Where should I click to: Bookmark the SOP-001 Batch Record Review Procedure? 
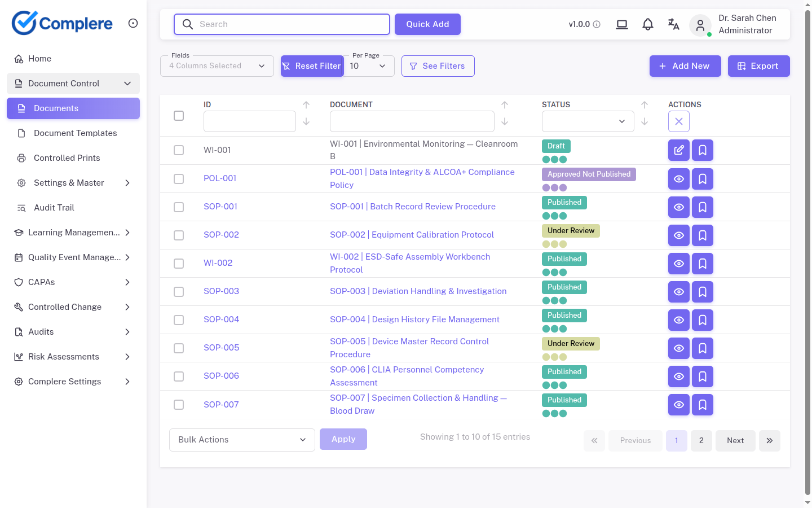pos(702,207)
